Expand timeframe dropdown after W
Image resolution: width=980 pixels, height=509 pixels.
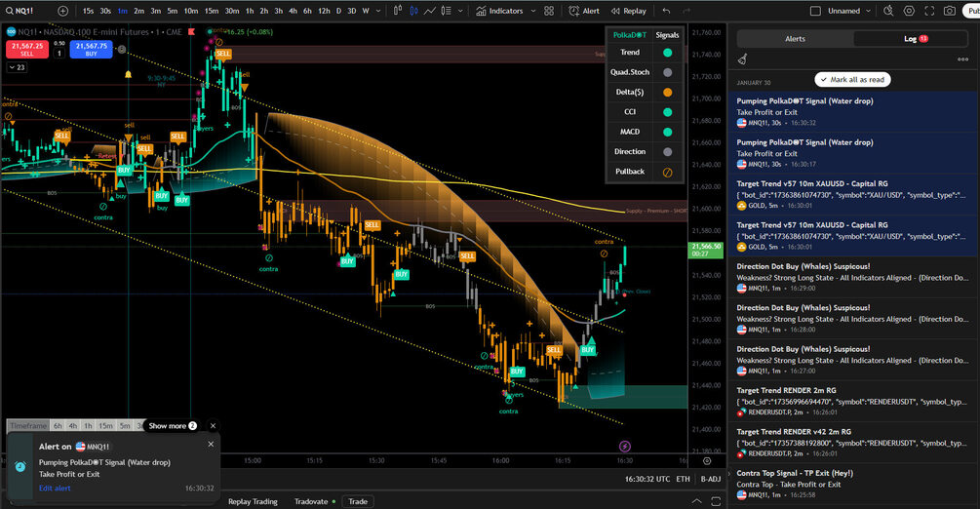378,11
